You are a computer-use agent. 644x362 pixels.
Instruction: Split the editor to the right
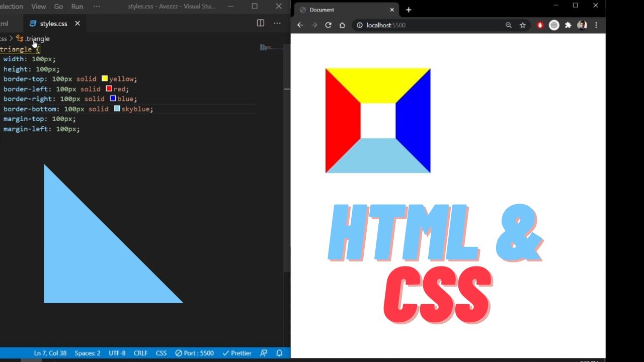tap(261, 23)
